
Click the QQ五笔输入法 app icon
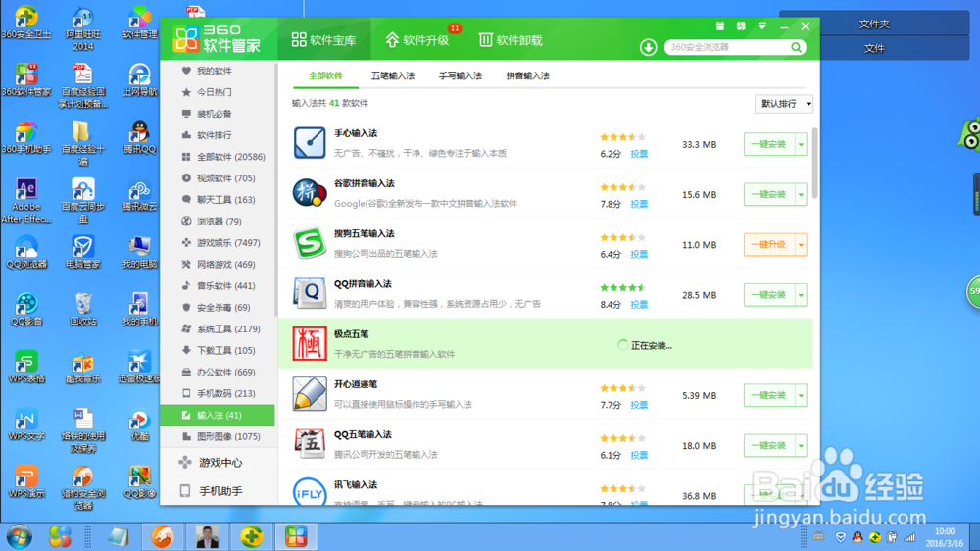(310, 443)
